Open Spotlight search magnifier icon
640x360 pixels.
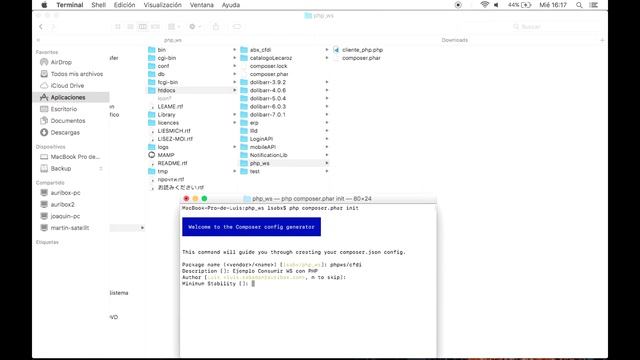(579, 5)
